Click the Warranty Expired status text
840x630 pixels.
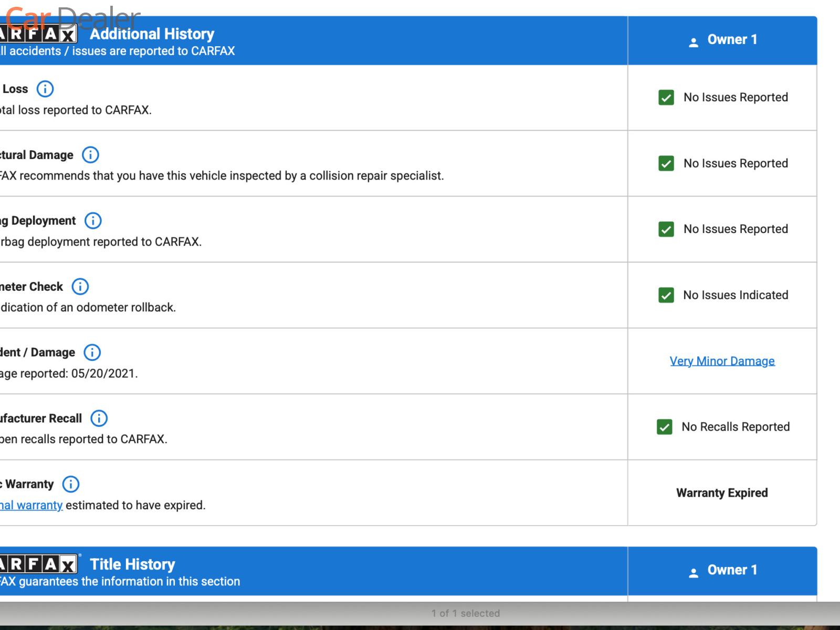pos(722,493)
